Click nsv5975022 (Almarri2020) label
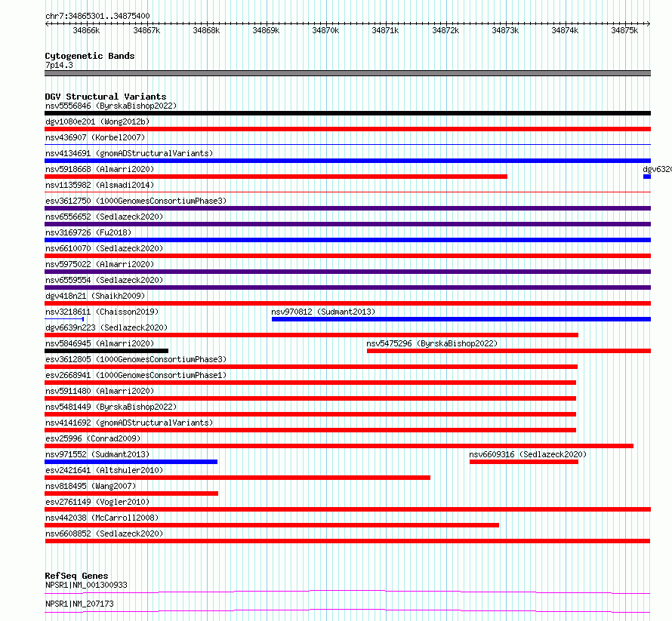The width and height of the screenshot is (672, 621). point(100,264)
